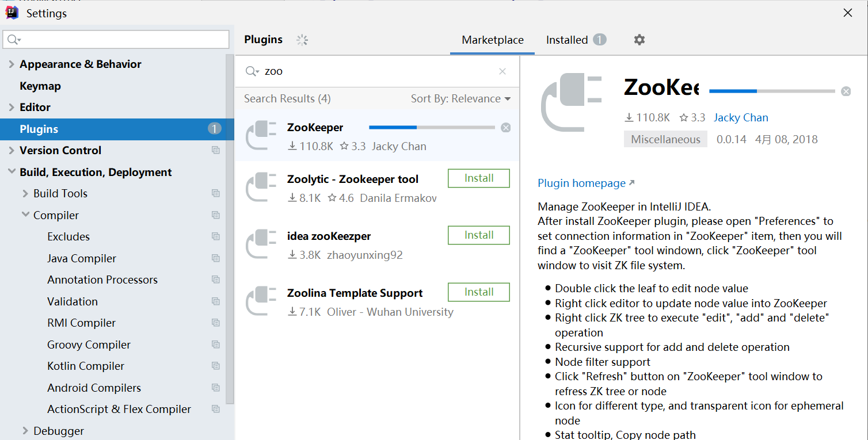The height and width of the screenshot is (440, 868).
Task: Collapse Build, Execution, Deployment section
Action: tap(12, 172)
